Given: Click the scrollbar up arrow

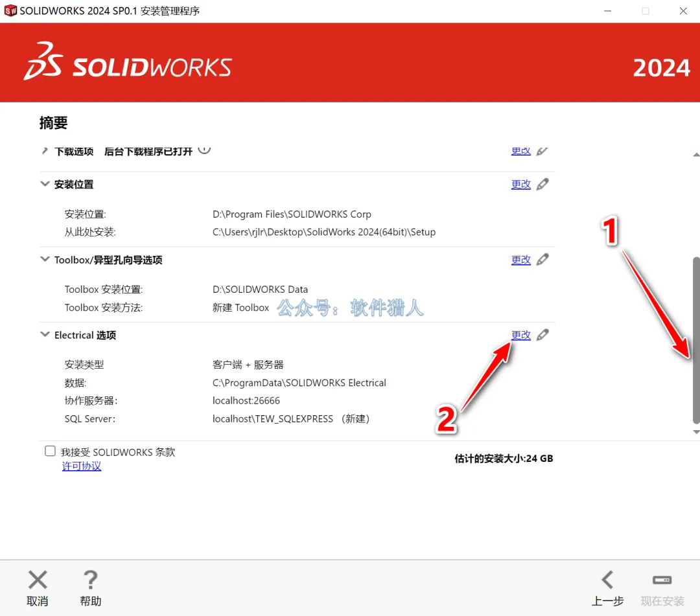Looking at the screenshot, I should click(696, 155).
